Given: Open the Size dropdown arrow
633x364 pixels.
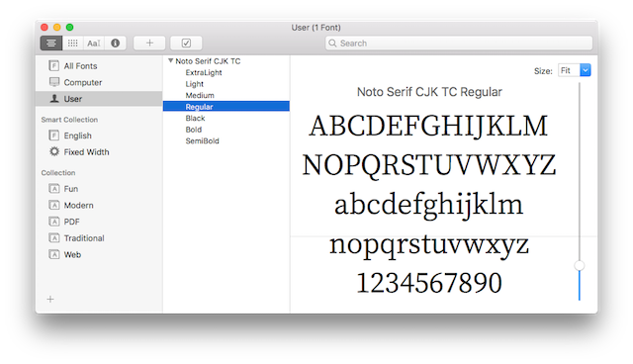Looking at the screenshot, I should 585,70.
